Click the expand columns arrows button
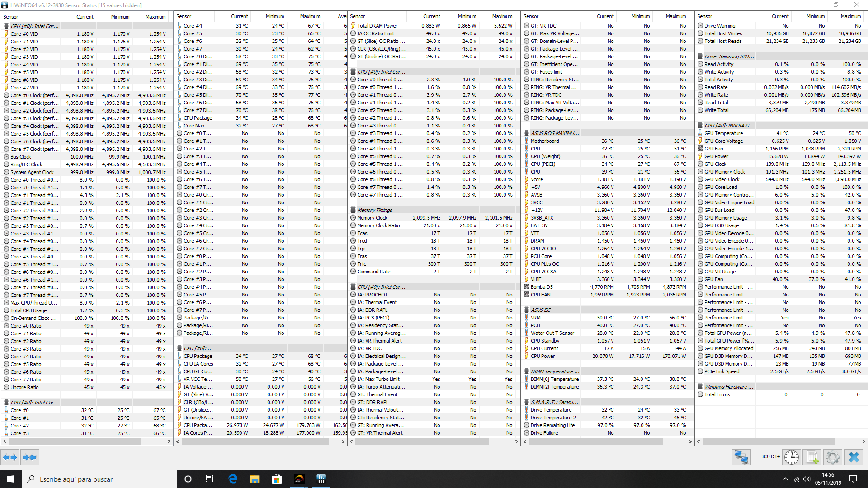The image size is (868, 488). (10, 457)
